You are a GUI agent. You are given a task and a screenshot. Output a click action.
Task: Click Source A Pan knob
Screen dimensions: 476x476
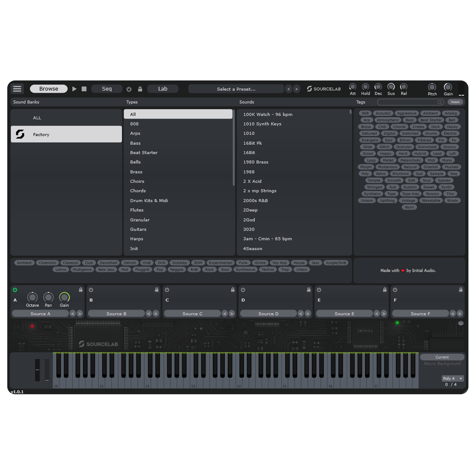coord(48,297)
